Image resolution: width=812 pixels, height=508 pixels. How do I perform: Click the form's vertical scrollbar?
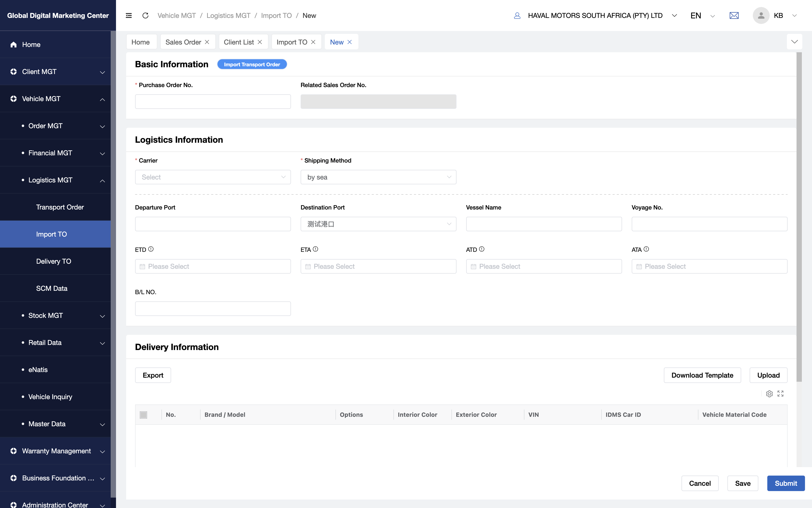pyautogui.click(x=799, y=217)
